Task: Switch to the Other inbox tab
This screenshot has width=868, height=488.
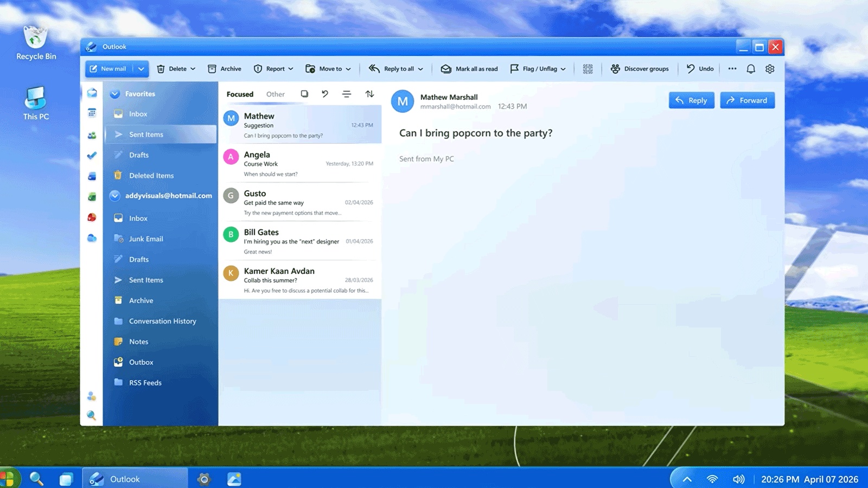Action: tap(275, 94)
